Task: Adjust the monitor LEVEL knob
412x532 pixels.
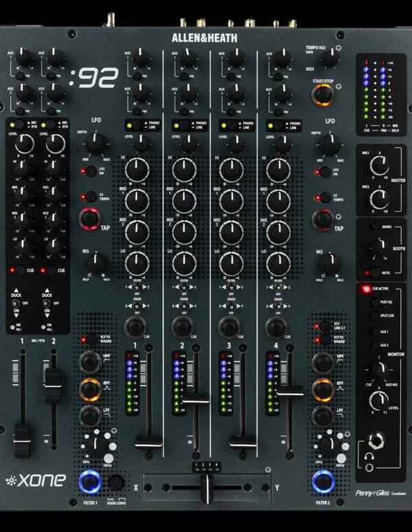Action: [x=379, y=401]
